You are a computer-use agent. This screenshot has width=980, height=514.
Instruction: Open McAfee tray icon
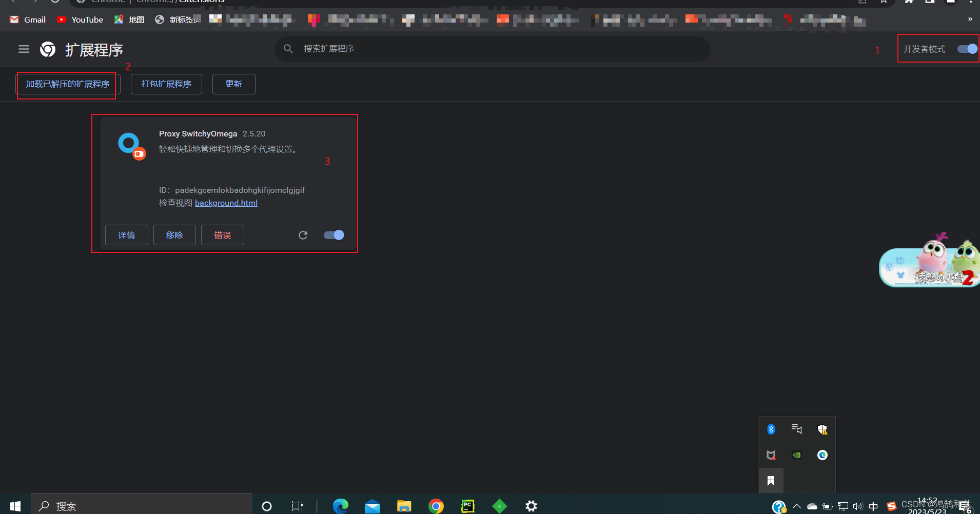(x=771, y=455)
